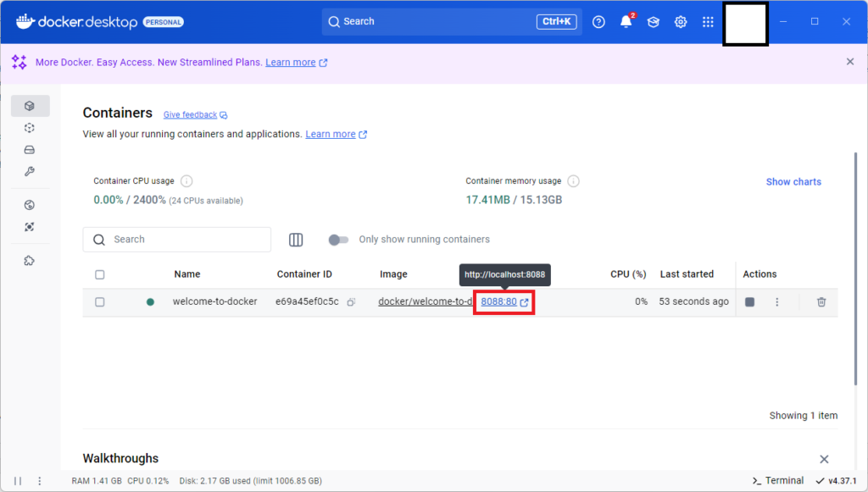Click the Disk 2.17 GB used status entry
Screen dimensions: 868x492
[250, 481]
